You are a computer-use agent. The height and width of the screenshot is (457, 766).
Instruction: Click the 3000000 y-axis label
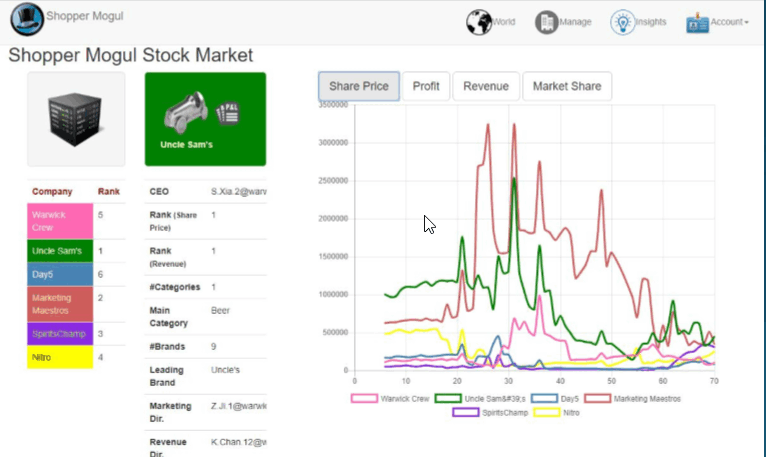click(x=333, y=143)
